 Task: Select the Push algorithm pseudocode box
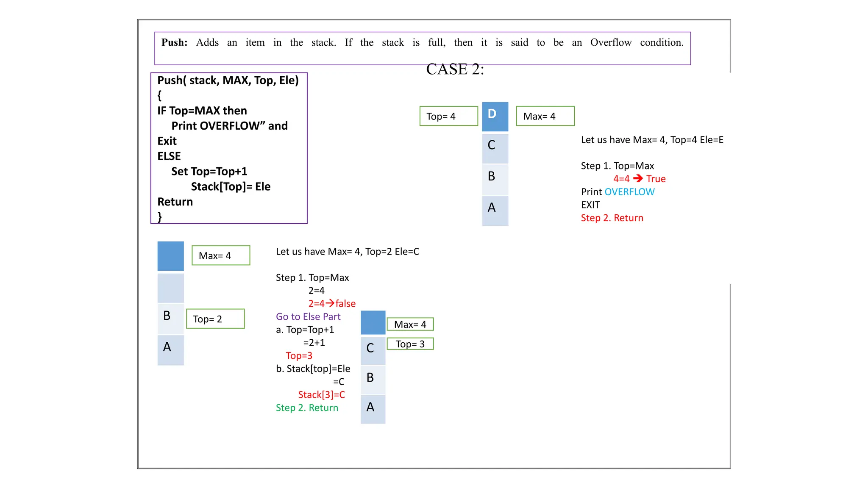pyautogui.click(x=229, y=148)
